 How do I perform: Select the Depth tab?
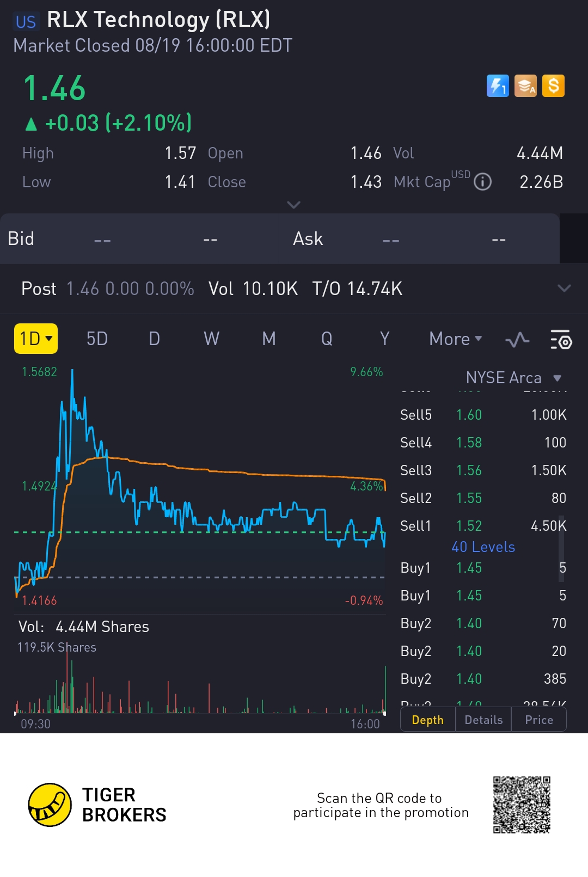click(428, 720)
